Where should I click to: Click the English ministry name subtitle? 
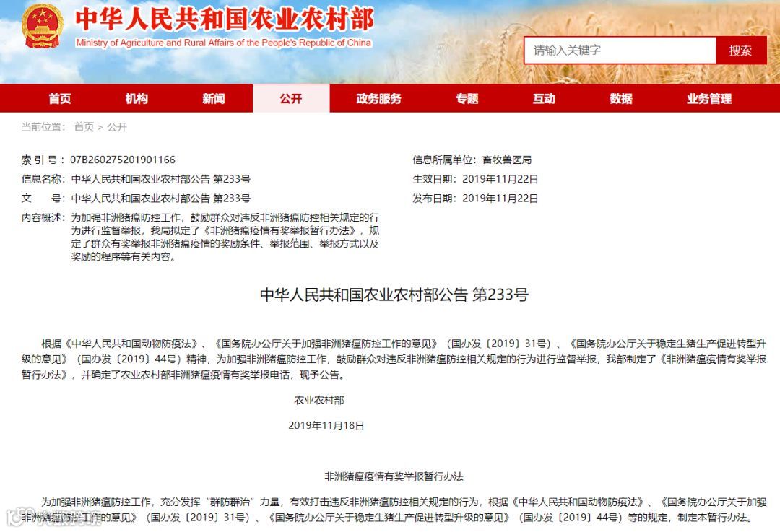[x=223, y=43]
